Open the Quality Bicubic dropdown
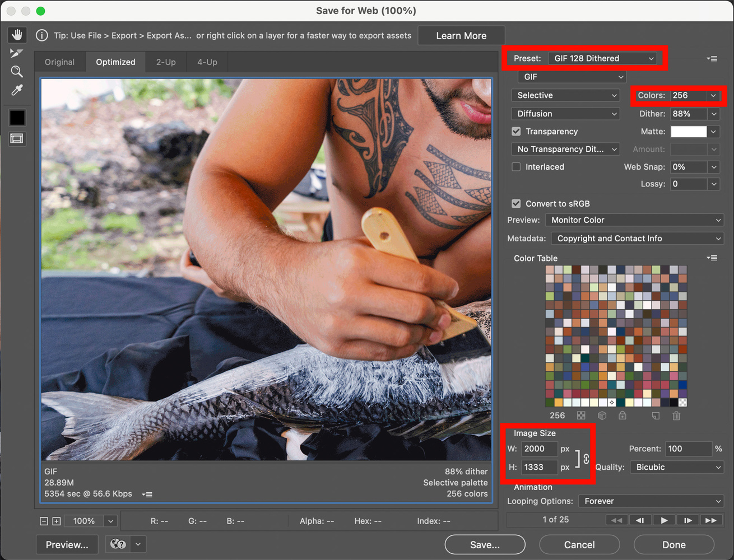Viewport: 734px width, 560px height. pyautogui.click(x=677, y=467)
